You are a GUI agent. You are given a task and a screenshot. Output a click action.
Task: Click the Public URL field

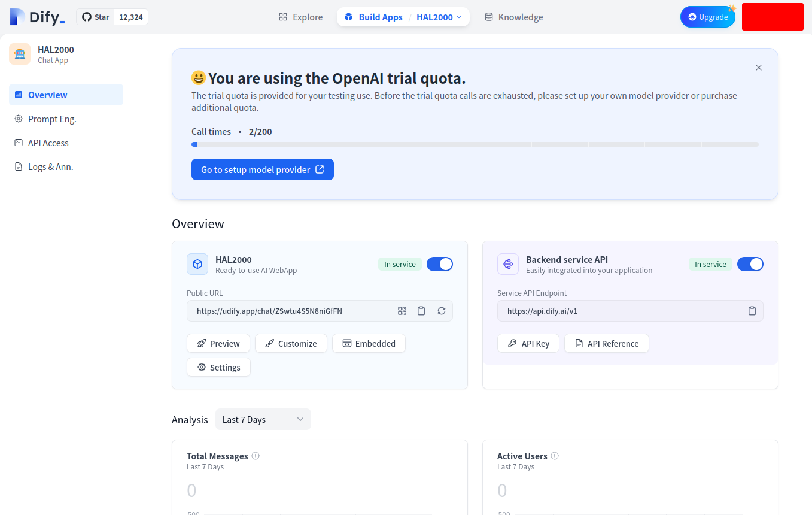(x=320, y=311)
